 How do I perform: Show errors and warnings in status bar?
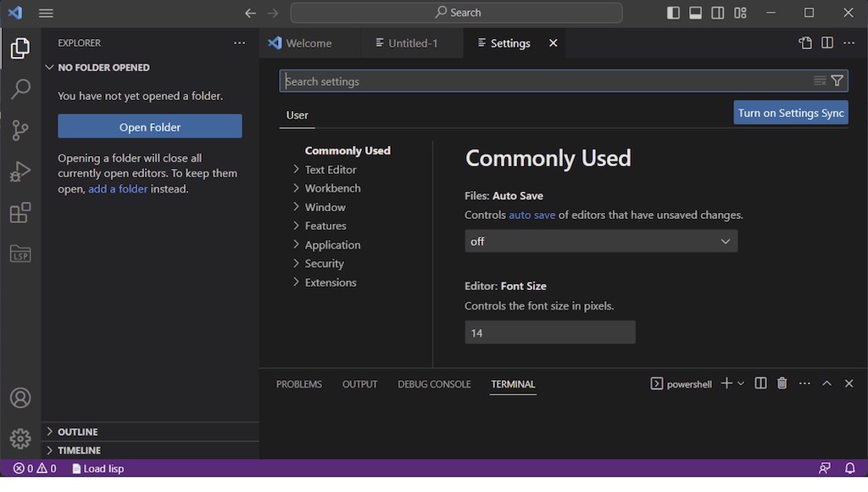[x=35, y=469]
